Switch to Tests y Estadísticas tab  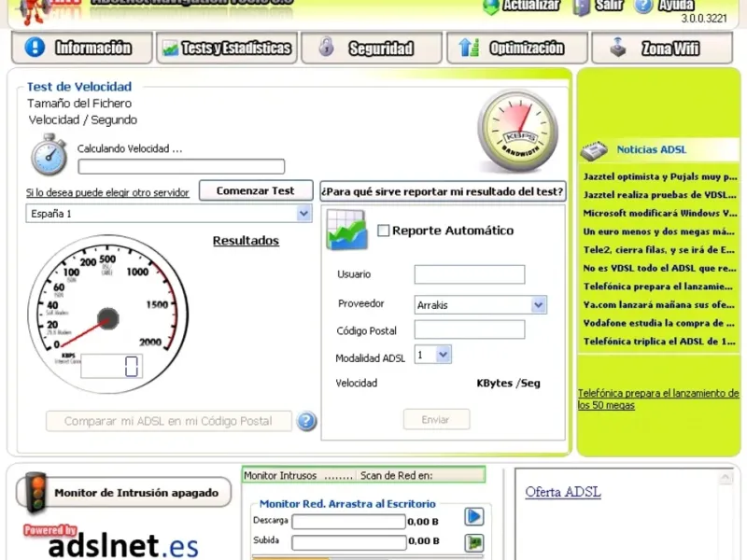click(x=227, y=48)
